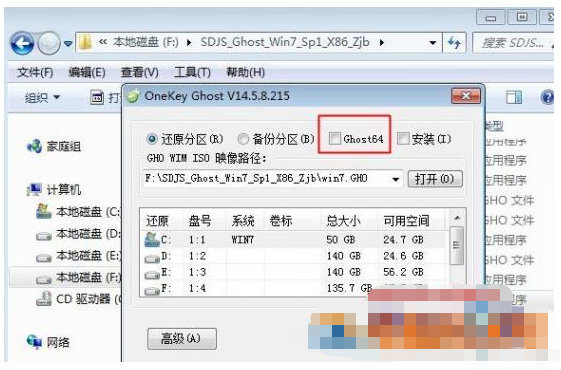Click the Explorer forward arrow button
The height and width of the screenshot is (370, 561).
pos(49,43)
